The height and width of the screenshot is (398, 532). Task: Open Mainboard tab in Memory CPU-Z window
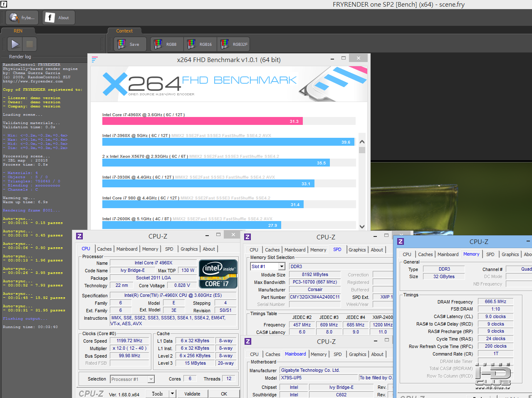point(448,254)
